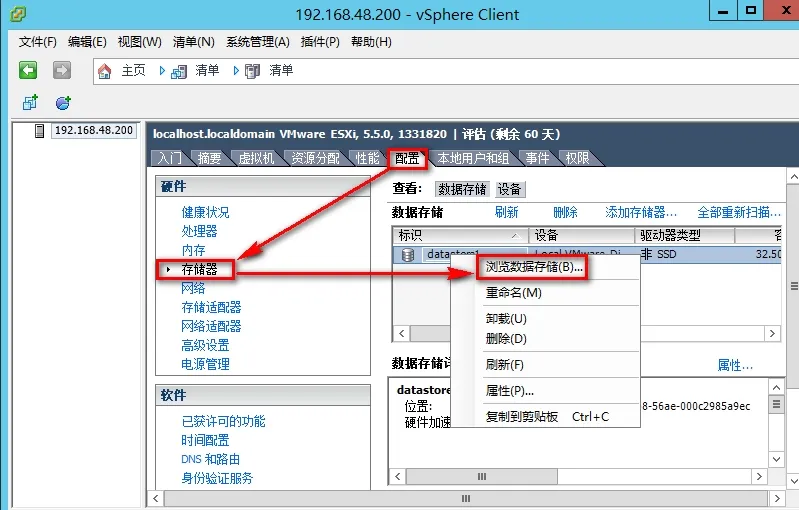This screenshot has height=510, width=799.
Task: Choose 刷新(F) from context menu
Action: pyautogui.click(x=504, y=365)
